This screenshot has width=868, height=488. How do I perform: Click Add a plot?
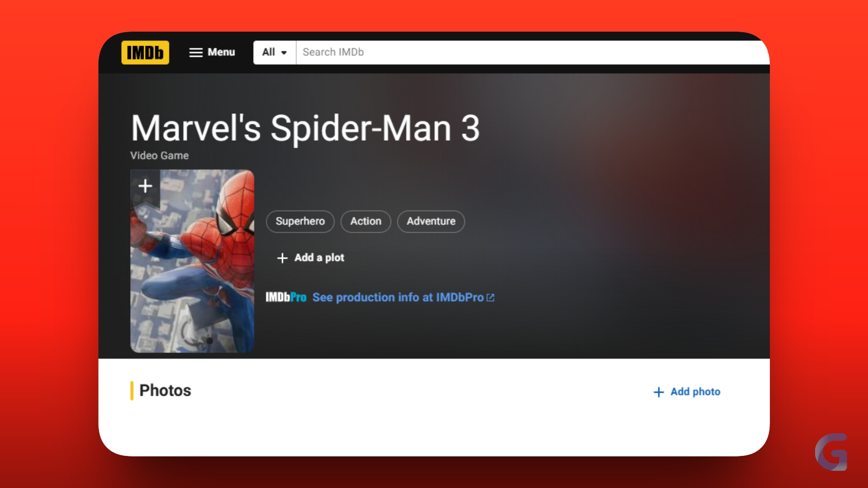[311, 258]
